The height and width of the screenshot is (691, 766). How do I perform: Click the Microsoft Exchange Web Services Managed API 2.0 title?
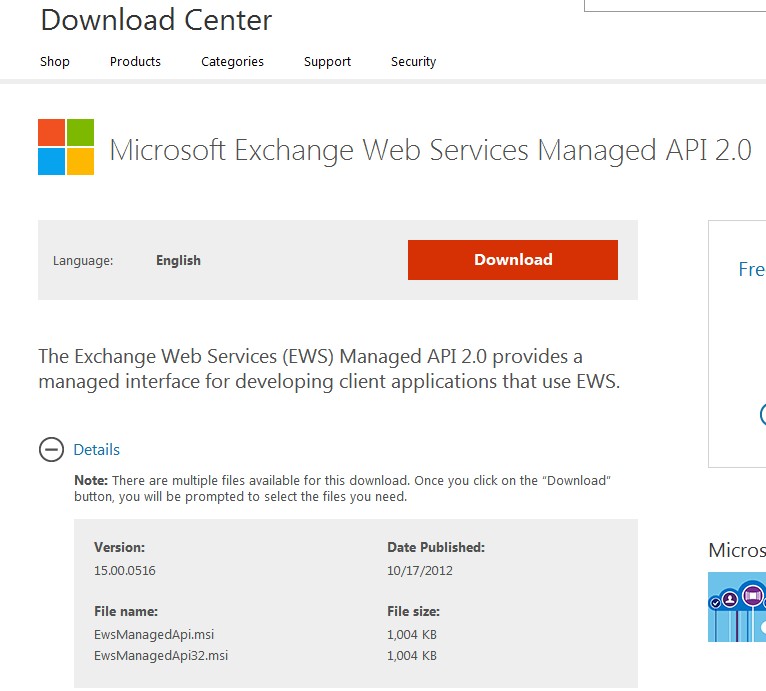(430, 150)
